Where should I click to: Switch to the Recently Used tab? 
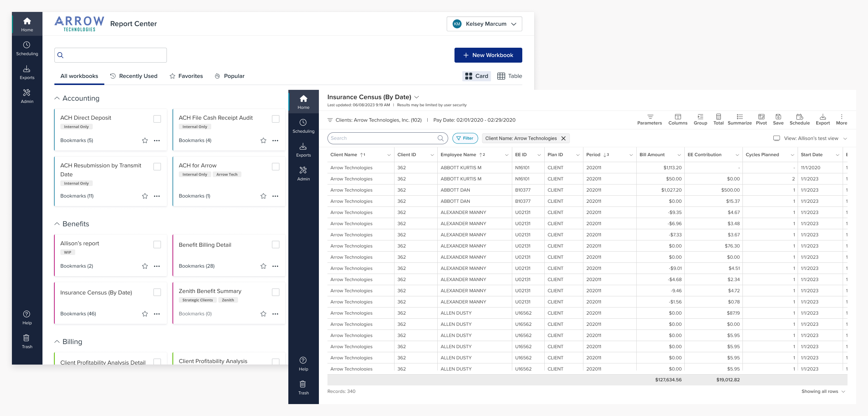(134, 76)
